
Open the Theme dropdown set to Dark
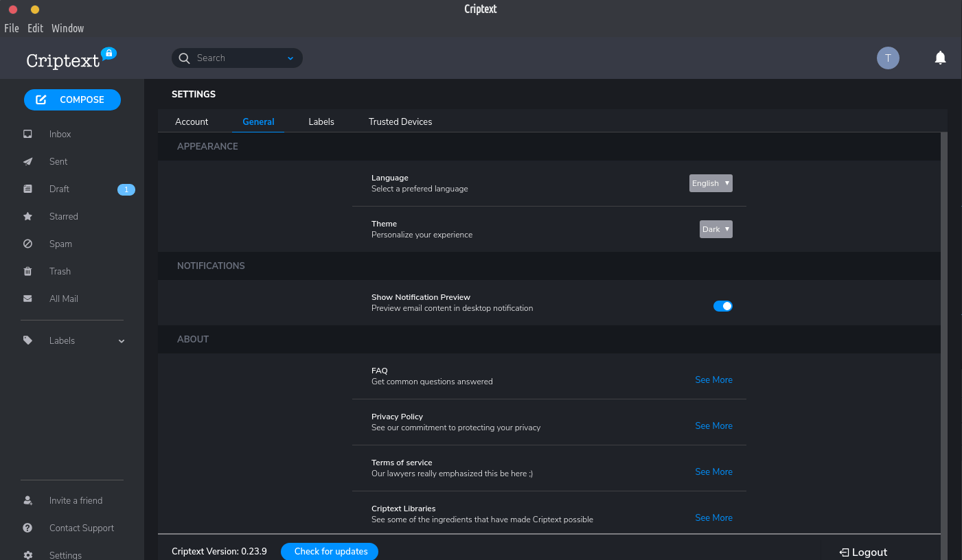tap(715, 229)
